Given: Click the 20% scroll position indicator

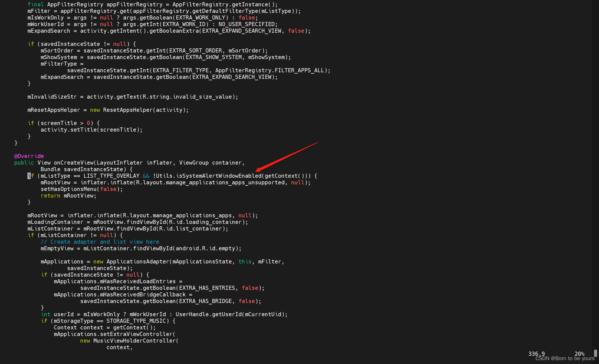Looking at the screenshot, I should coord(579,354).
